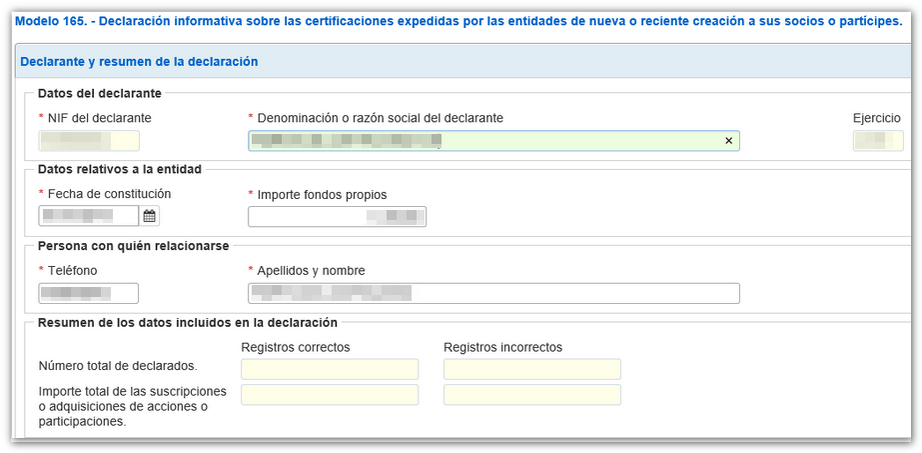This screenshot has height=453, width=922.
Task: Click the Resumen de los datos incluidos label
Action: [x=187, y=322]
